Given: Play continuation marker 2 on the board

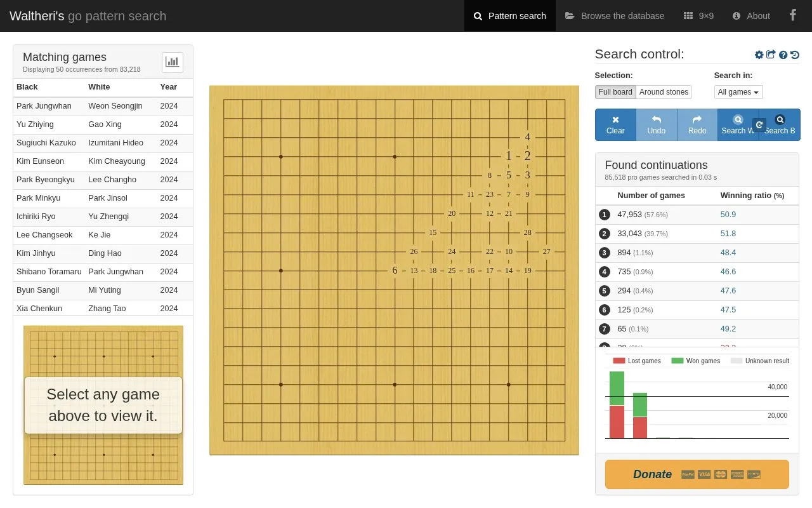Looking at the screenshot, I should (x=527, y=156).
